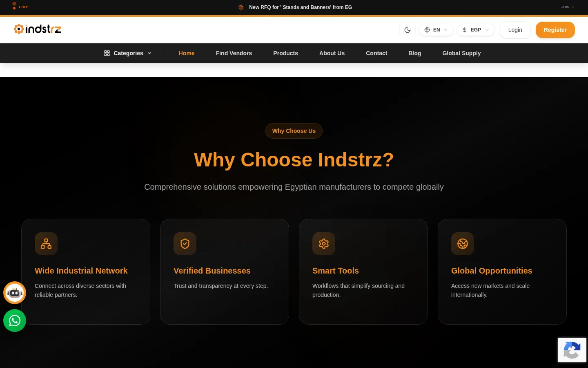Select the Smart Tools heading
The image size is (588, 368).
pos(336,271)
